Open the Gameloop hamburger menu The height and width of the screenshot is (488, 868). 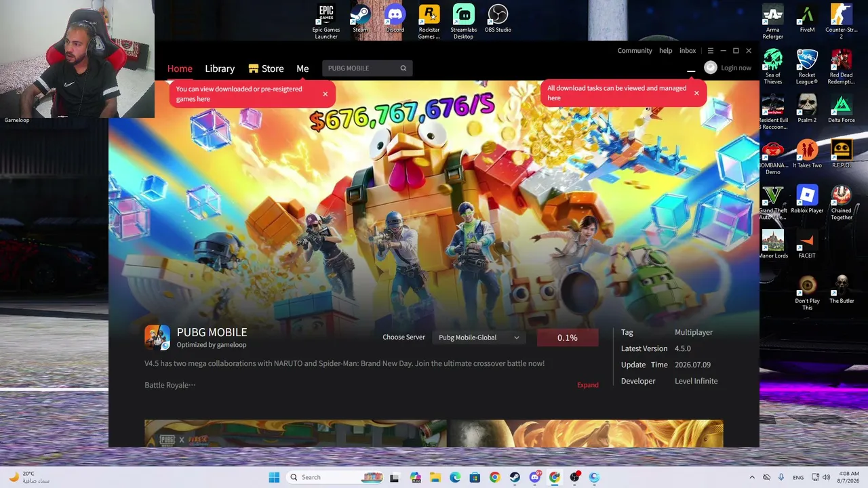coord(711,51)
